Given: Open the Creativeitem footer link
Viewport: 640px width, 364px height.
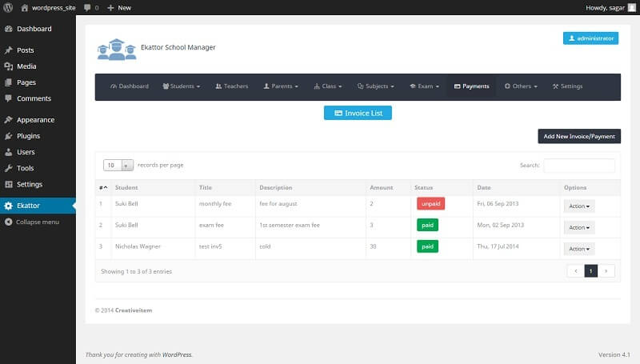Looking at the screenshot, I should pyautogui.click(x=134, y=310).
